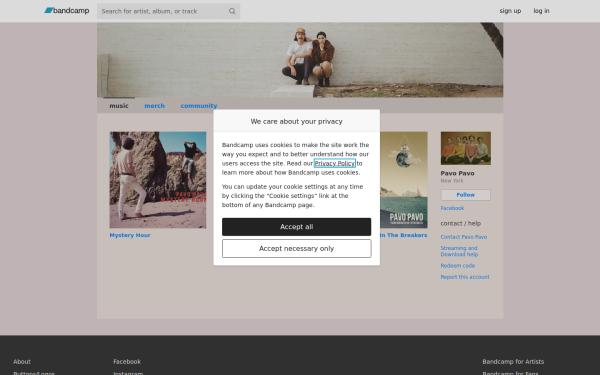Click the 'New York' location text
The height and width of the screenshot is (375, 600).
[x=452, y=181]
